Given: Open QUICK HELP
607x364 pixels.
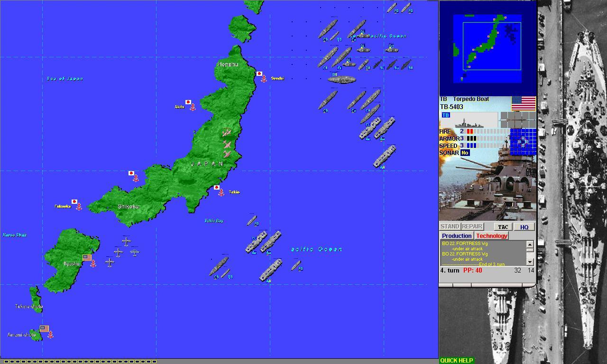Looking at the screenshot, I should pyautogui.click(x=456, y=360).
